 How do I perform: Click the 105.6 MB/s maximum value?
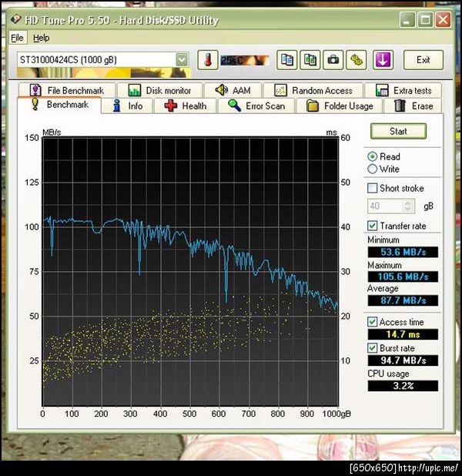tap(403, 277)
